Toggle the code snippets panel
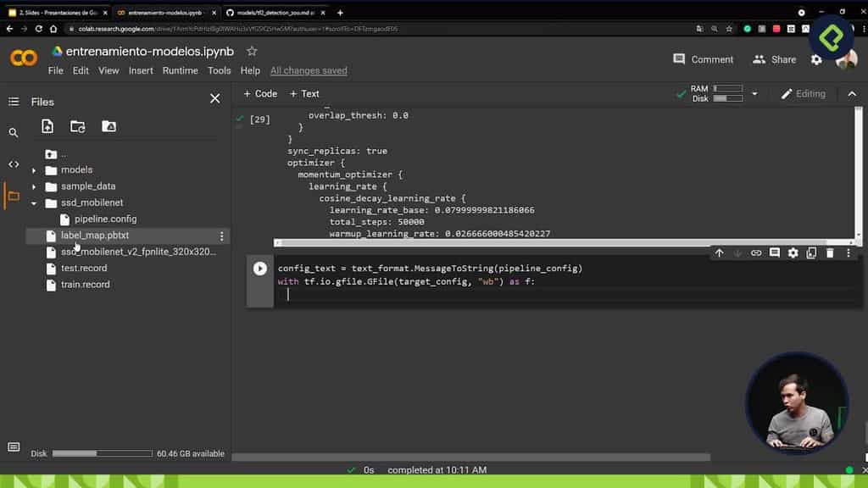Viewport: 868px width, 488px height. [x=13, y=164]
